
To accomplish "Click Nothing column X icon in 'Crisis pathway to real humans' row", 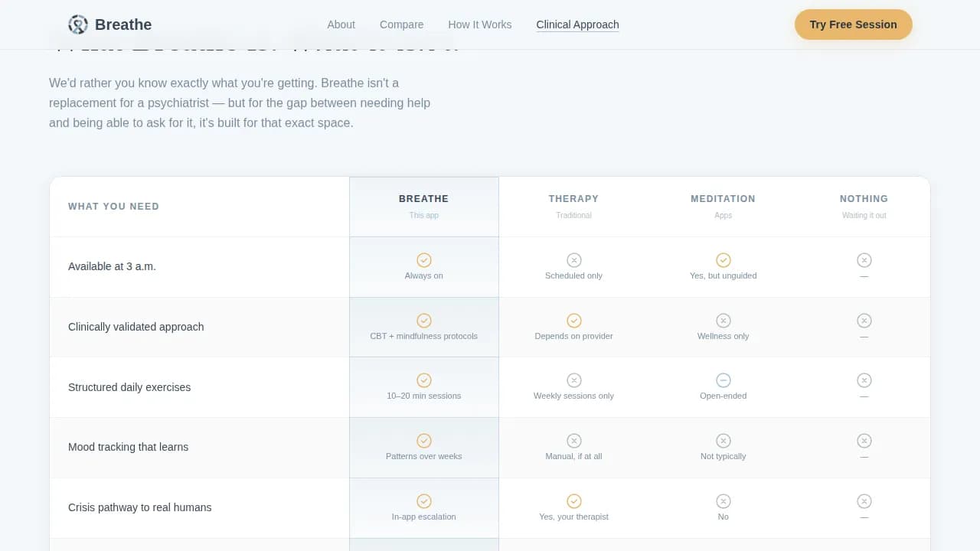I will pos(864,501).
